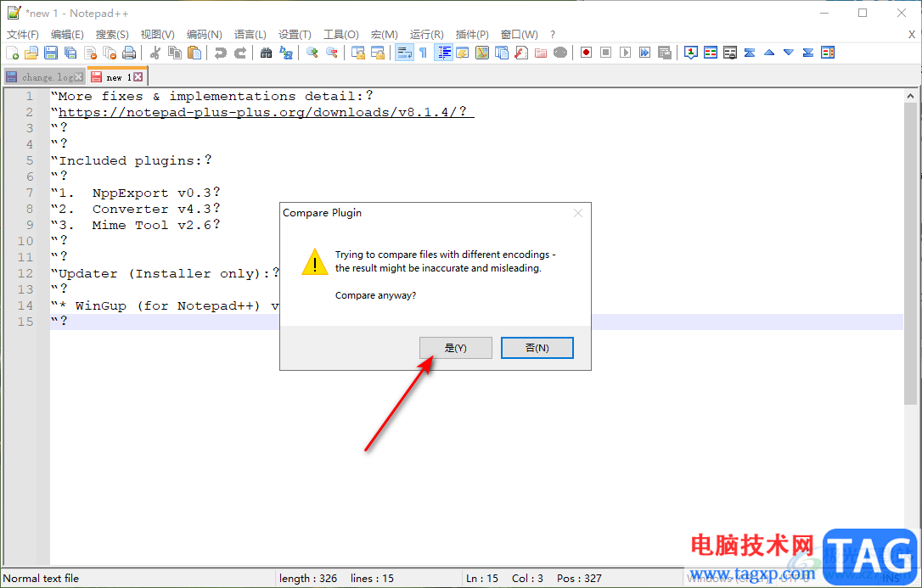Switch to change.log tab
Image resolution: width=922 pixels, height=588 pixels.
pos(43,77)
